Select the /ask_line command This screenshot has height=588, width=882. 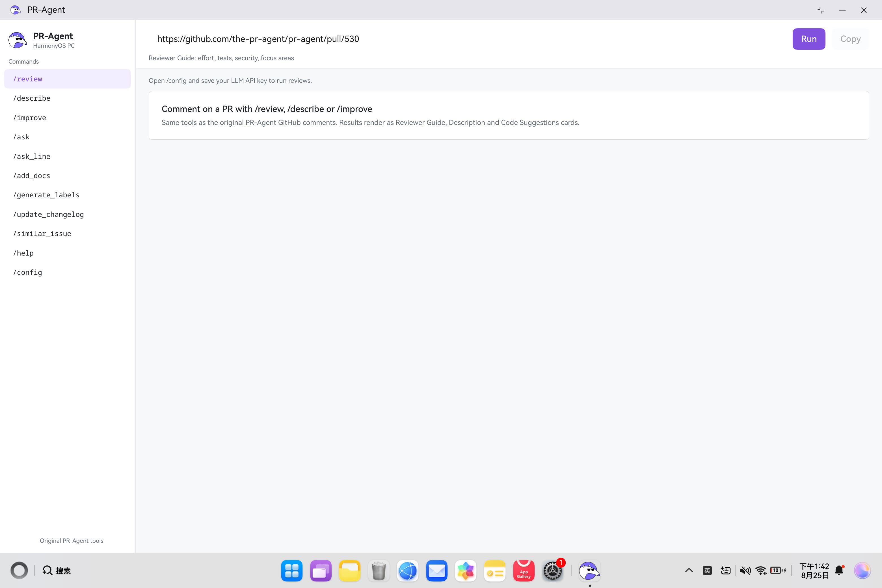tap(68, 156)
